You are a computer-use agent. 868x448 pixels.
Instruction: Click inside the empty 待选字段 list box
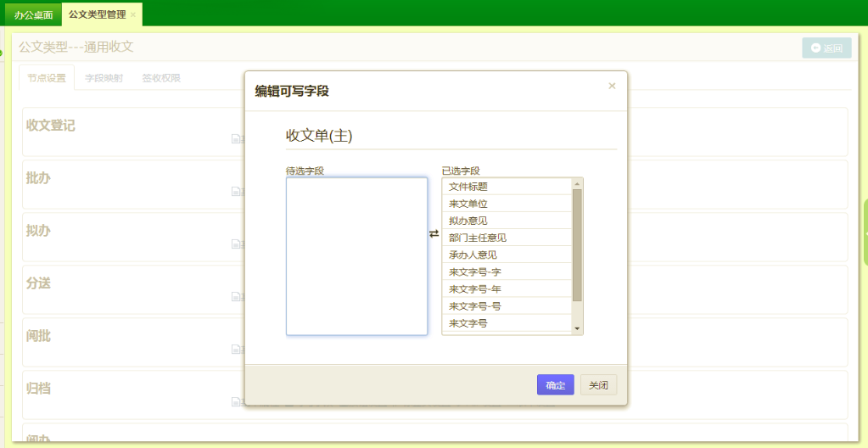coord(356,255)
